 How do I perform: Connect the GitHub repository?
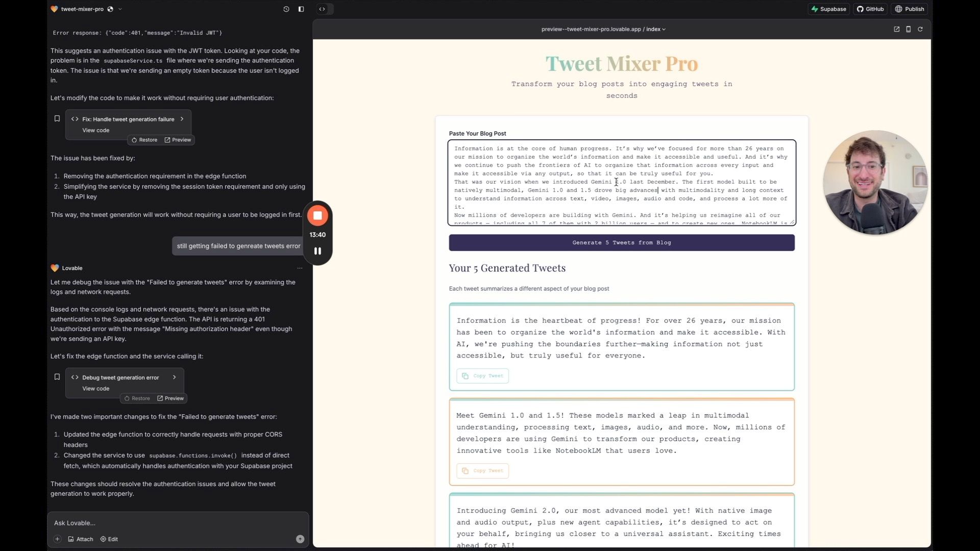tap(870, 9)
